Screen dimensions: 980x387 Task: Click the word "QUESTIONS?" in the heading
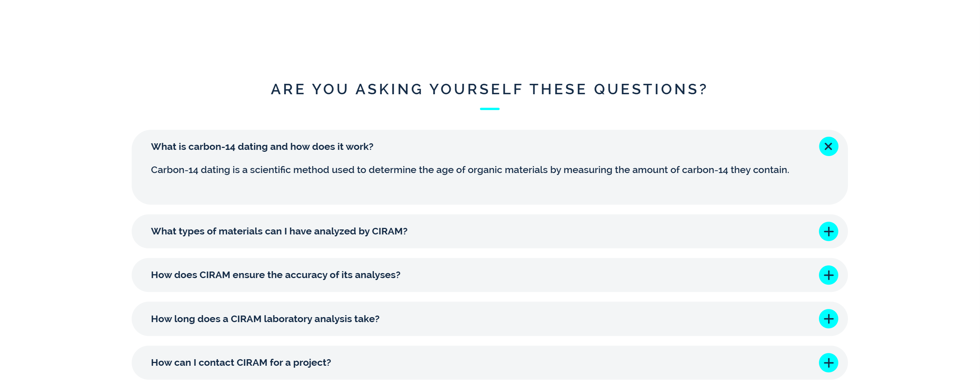pos(650,89)
